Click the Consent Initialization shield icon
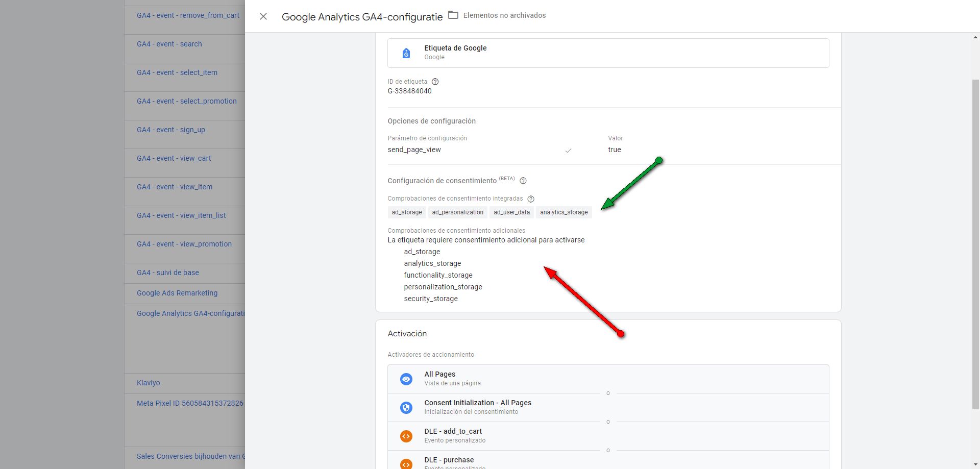This screenshot has height=469, width=980. 406,407
